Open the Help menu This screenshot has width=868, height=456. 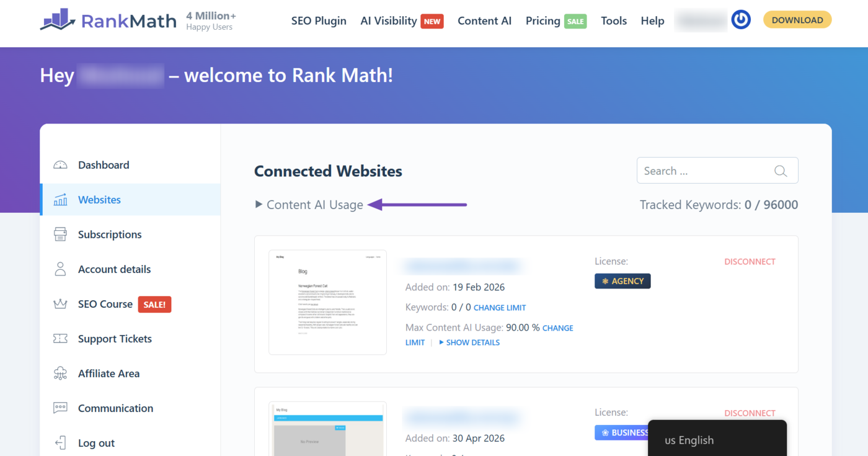pyautogui.click(x=653, y=20)
